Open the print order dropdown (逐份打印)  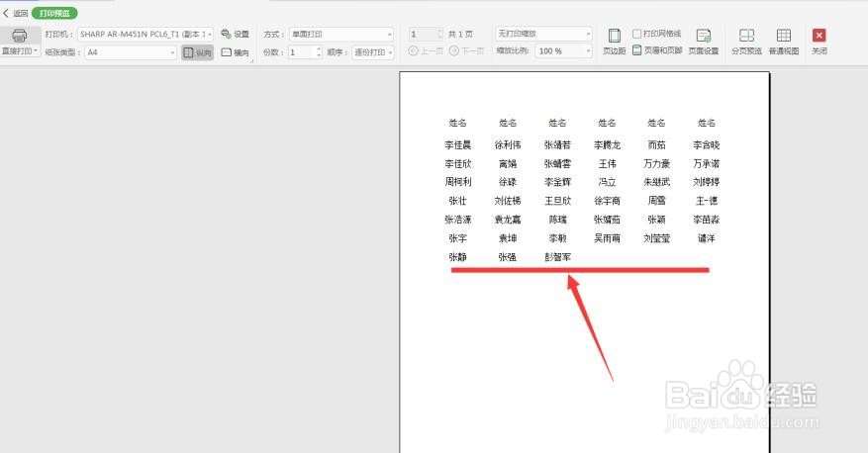tap(372, 52)
